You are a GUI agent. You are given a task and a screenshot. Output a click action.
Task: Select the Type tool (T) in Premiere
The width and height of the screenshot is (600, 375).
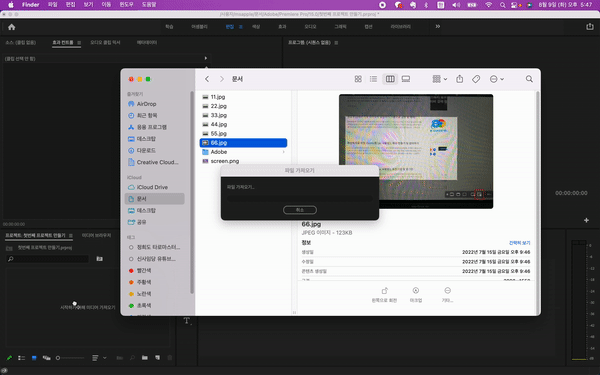(x=187, y=321)
